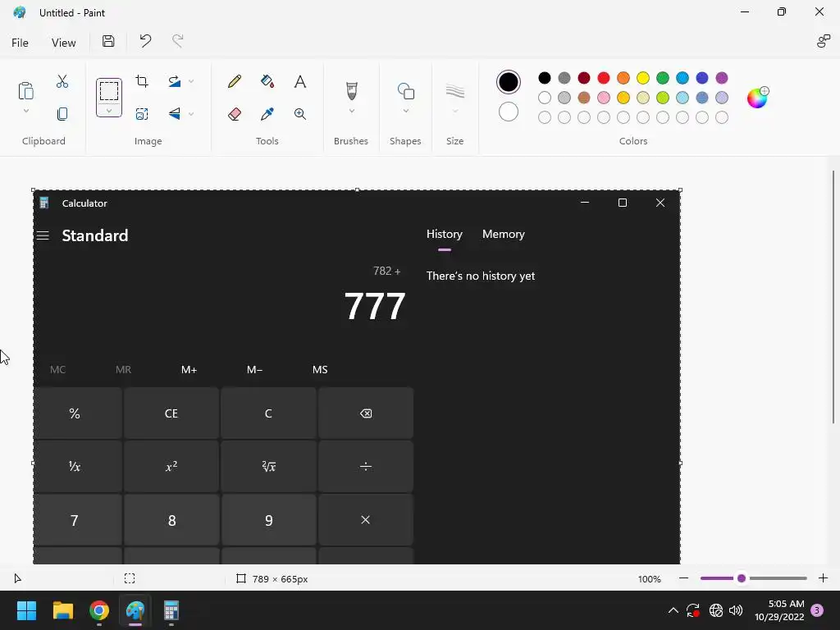Open the Resize and skew tool
The image size is (840, 630).
[x=142, y=114]
